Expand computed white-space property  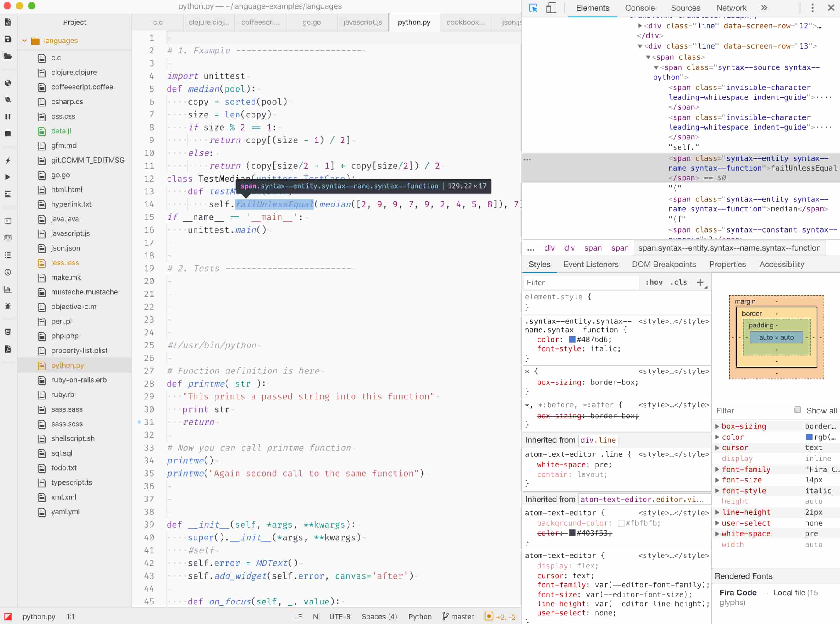(717, 534)
